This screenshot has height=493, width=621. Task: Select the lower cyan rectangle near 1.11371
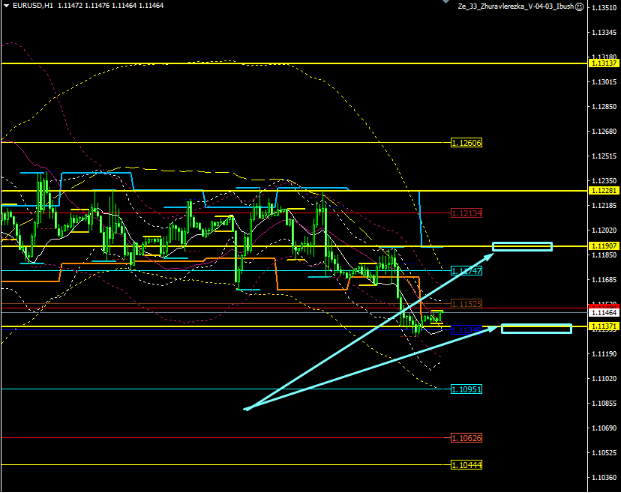[x=536, y=328]
